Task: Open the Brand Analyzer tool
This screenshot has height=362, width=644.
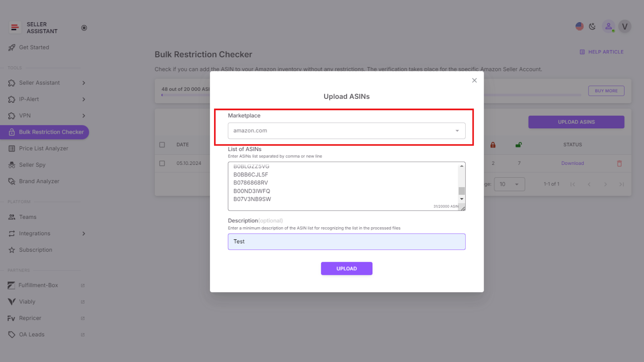Action: pyautogui.click(x=39, y=181)
